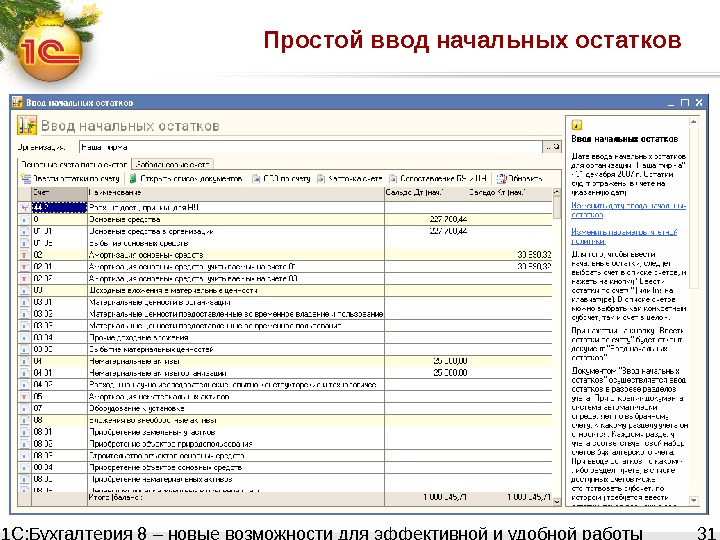
Task: Click the 'Сопоставление БУ и НУ' button label
Action: 443,179
